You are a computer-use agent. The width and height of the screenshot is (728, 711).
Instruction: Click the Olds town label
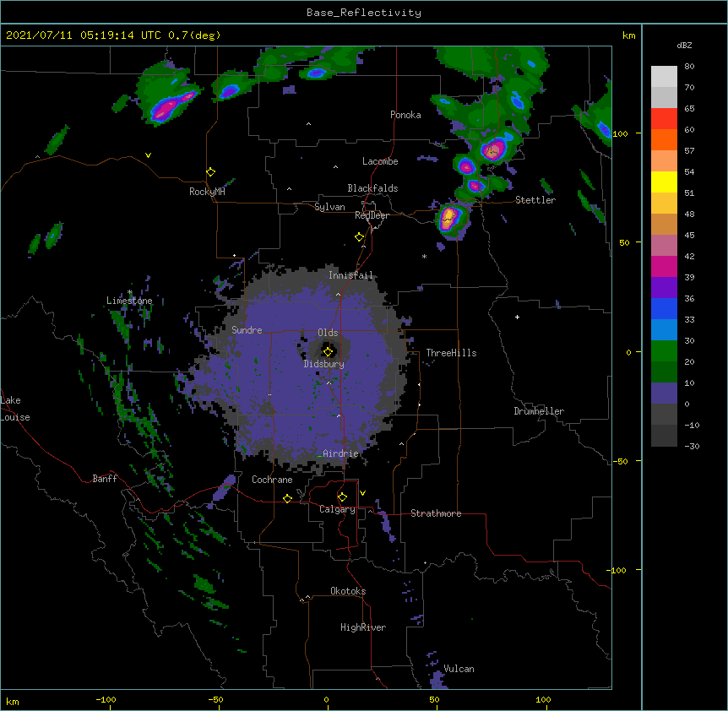[x=328, y=333]
